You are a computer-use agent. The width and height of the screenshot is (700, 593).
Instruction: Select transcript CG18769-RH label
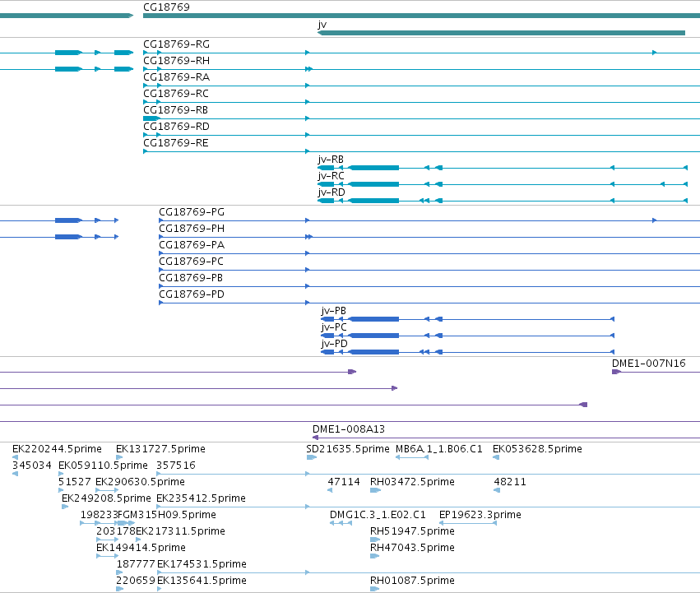pos(176,61)
